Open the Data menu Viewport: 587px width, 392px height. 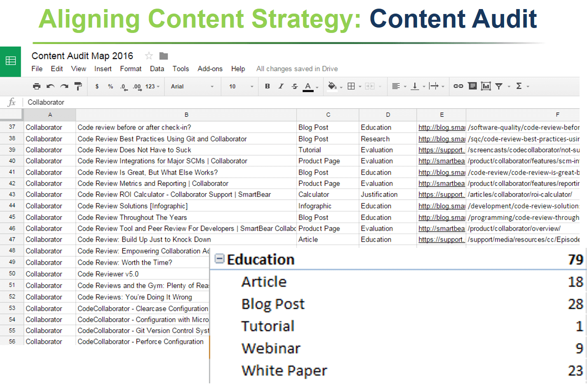(157, 69)
